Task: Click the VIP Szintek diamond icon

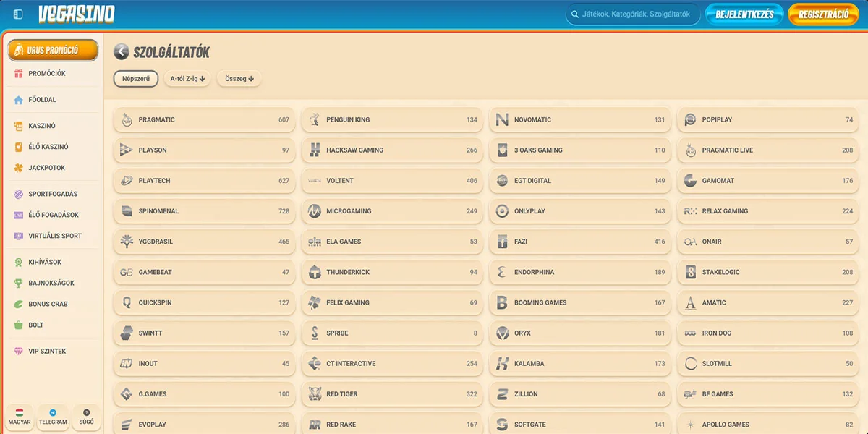Action: click(19, 351)
